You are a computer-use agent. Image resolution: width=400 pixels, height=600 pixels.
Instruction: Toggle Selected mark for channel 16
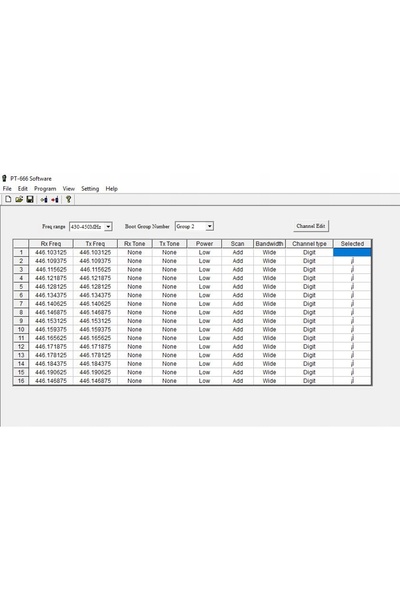tap(352, 381)
